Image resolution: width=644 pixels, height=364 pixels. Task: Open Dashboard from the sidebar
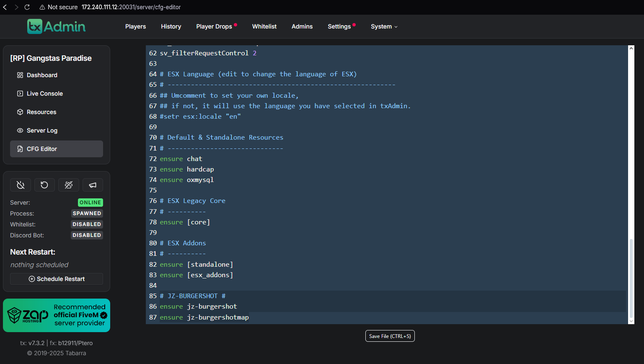pos(42,75)
